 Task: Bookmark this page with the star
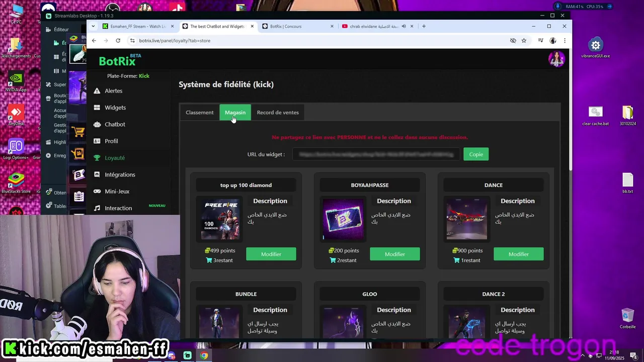pos(524,41)
